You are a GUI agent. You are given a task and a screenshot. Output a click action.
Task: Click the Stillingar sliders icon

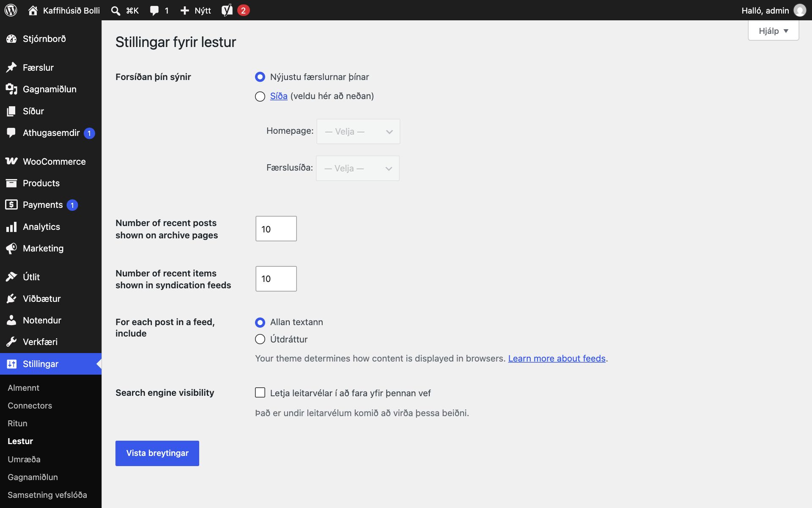(11, 364)
